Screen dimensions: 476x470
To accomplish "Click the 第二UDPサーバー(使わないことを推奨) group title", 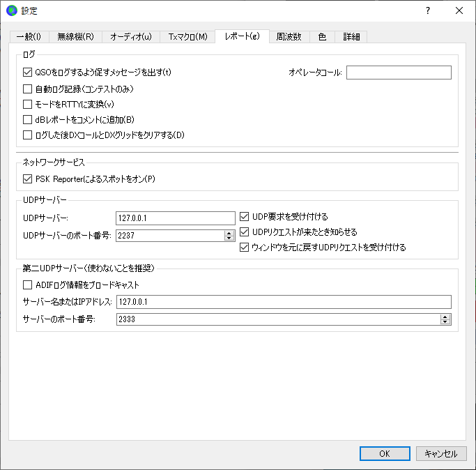I will 89,268.
